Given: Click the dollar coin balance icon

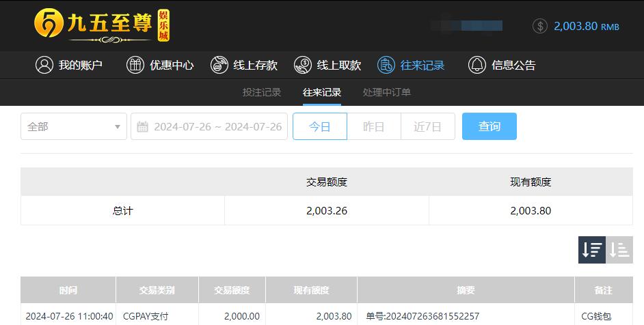Looking at the screenshot, I should point(540,26).
